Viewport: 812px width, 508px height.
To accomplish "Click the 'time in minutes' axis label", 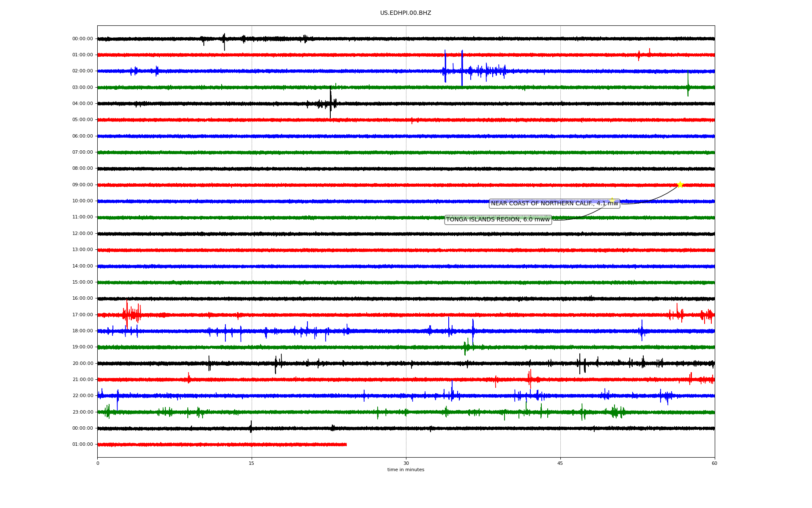I will point(406,470).
